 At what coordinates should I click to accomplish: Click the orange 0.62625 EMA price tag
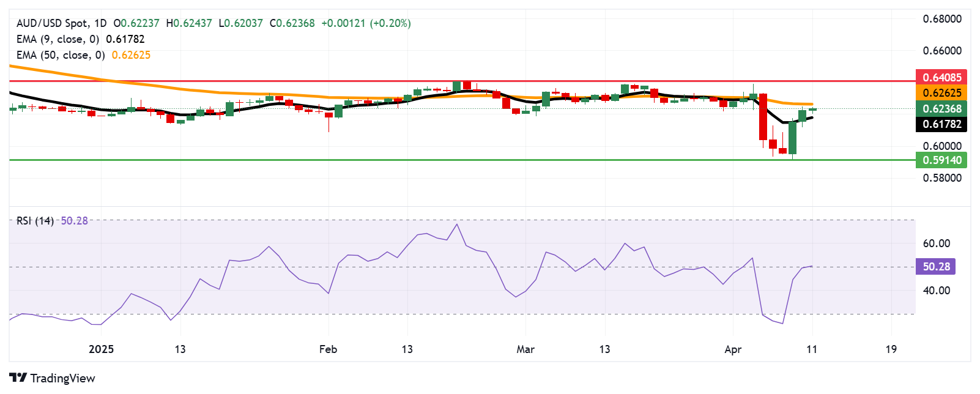point(941,93)
